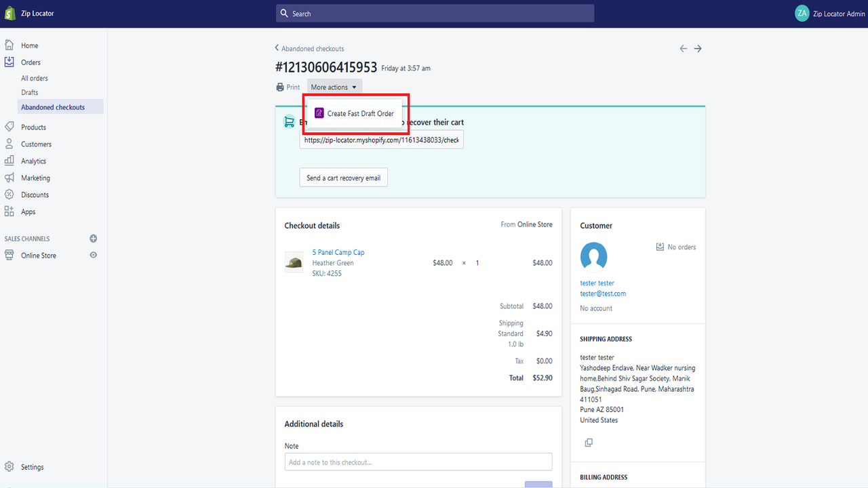Click the Shopify logo icon
868x488 pixels.
[x=10, y=14]
